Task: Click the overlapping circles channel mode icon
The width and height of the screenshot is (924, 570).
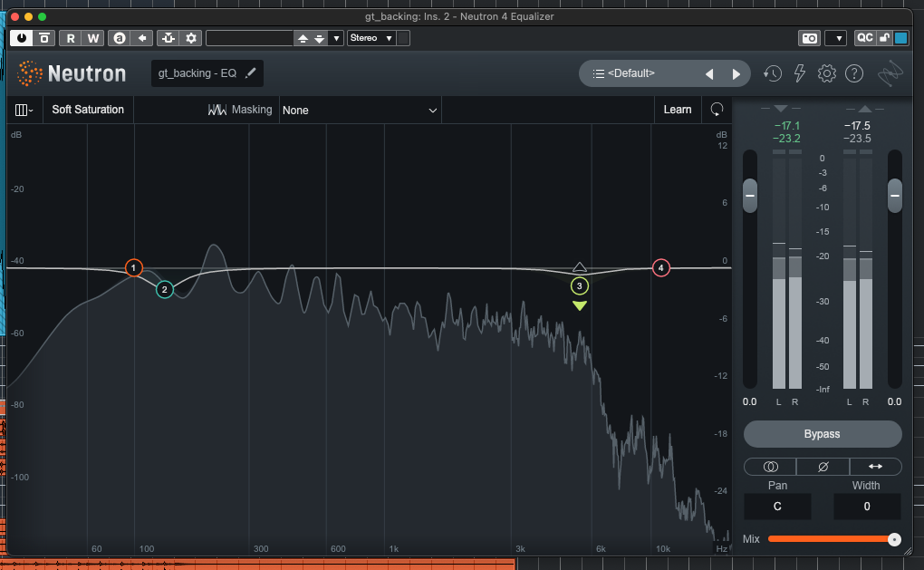Action: coord(770,467)
